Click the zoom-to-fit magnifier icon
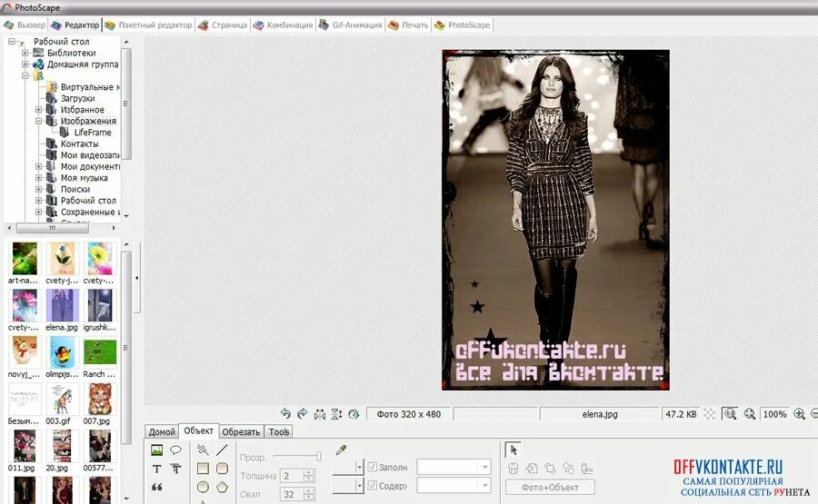 pyautogui.click(x=730, y=414)
